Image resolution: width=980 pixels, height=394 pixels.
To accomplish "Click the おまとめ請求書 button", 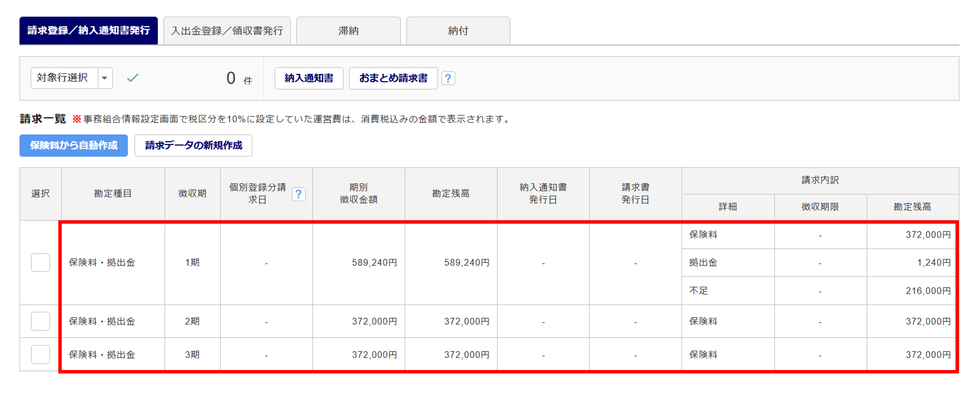I will [393, 78].
